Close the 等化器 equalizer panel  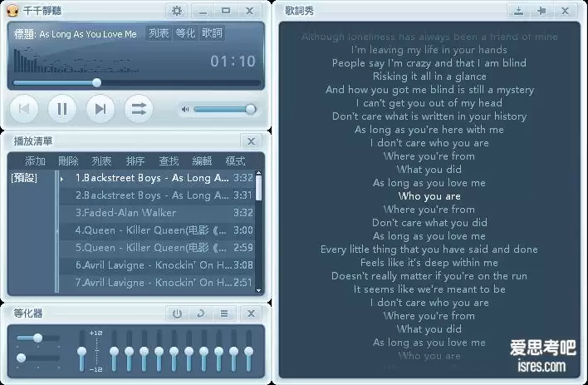coord(251,313)
